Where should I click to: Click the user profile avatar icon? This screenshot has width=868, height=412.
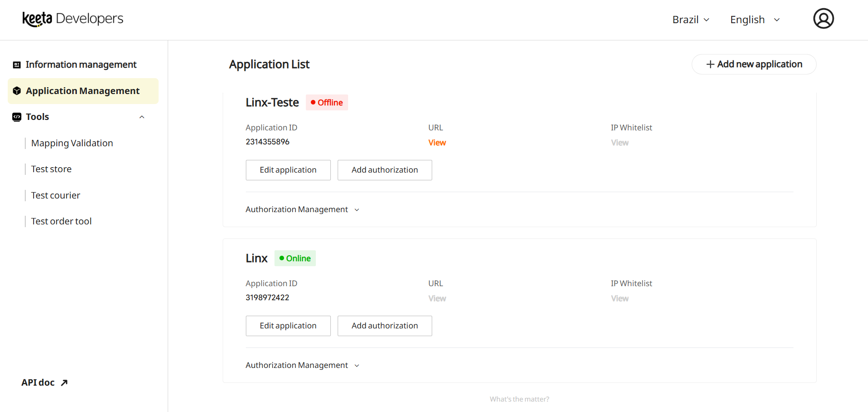[x=823, y=19]
